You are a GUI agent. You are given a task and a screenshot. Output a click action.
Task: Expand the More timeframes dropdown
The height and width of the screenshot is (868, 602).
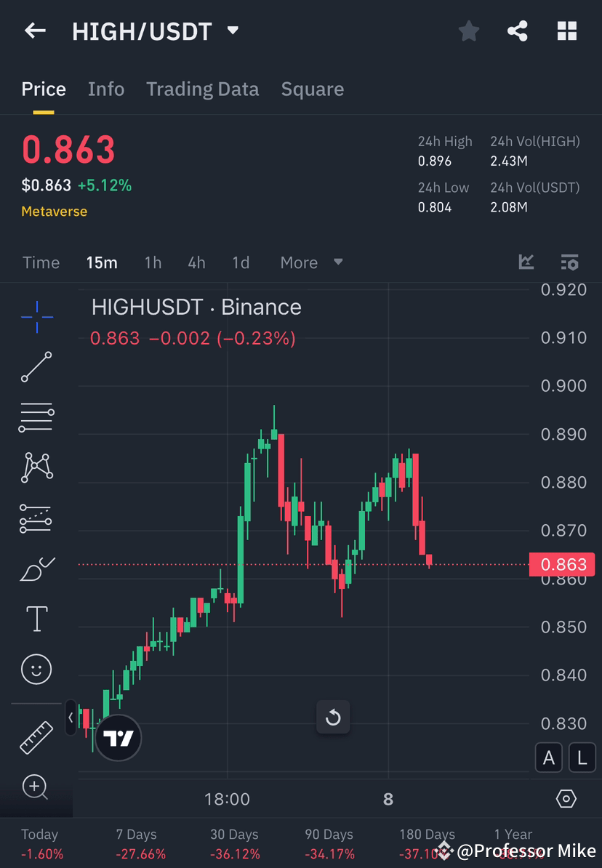click(x=311, y=262)
